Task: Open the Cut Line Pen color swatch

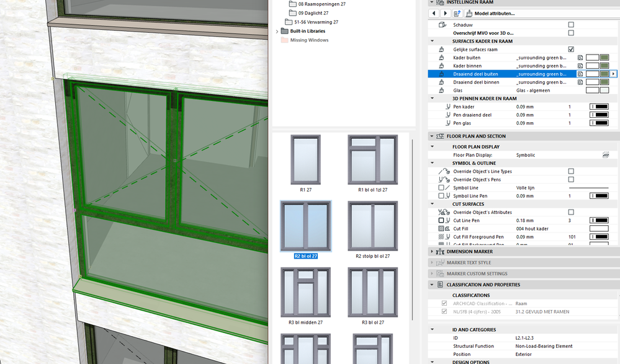Action: [599, 221]
